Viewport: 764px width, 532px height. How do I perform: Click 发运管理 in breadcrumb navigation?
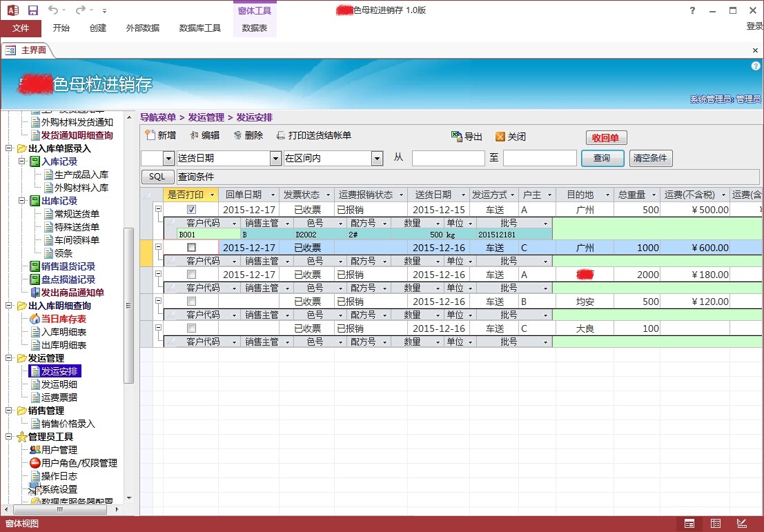coord(206,117)
